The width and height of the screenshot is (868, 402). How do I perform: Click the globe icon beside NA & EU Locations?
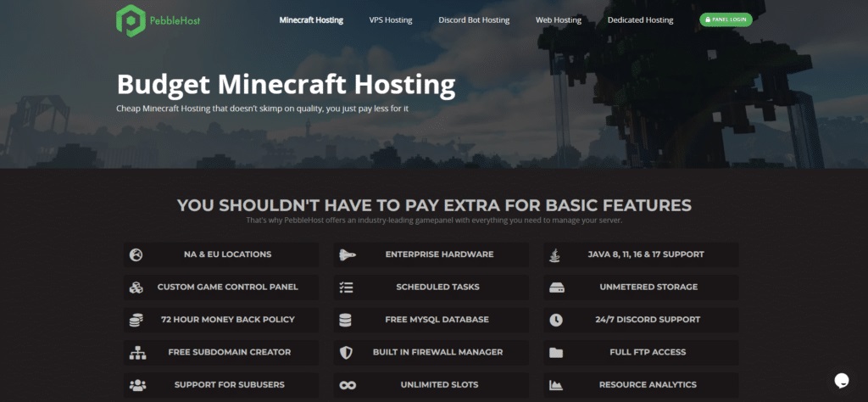tap(136, 254)
